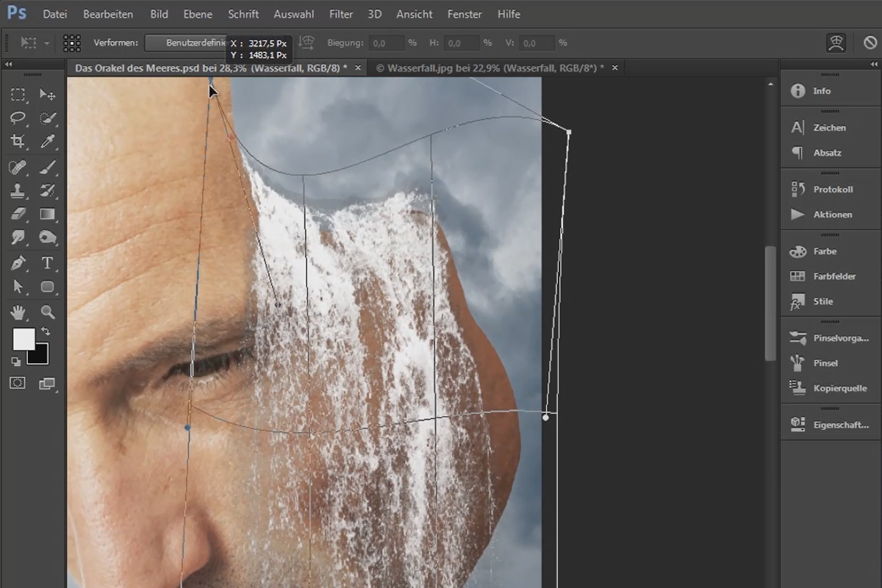The width and height of the screenshot is (882, 588).
Task: Select the Zoom magnifier tool
Action: coord(48,312)
